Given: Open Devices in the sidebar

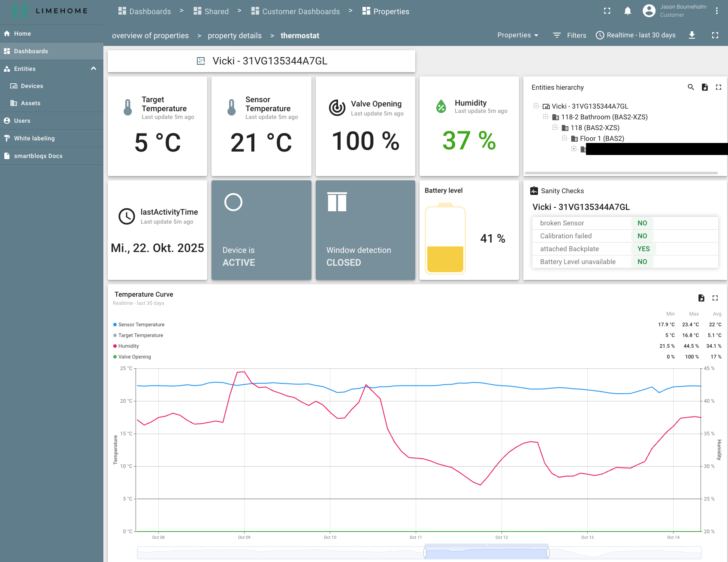Looking at the screenshot, I should pyautogui.click(x=32, y=86).
